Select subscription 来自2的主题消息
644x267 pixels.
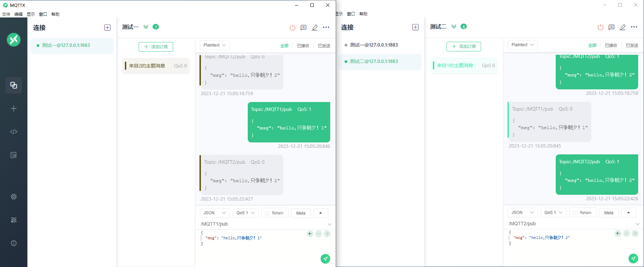156,66
